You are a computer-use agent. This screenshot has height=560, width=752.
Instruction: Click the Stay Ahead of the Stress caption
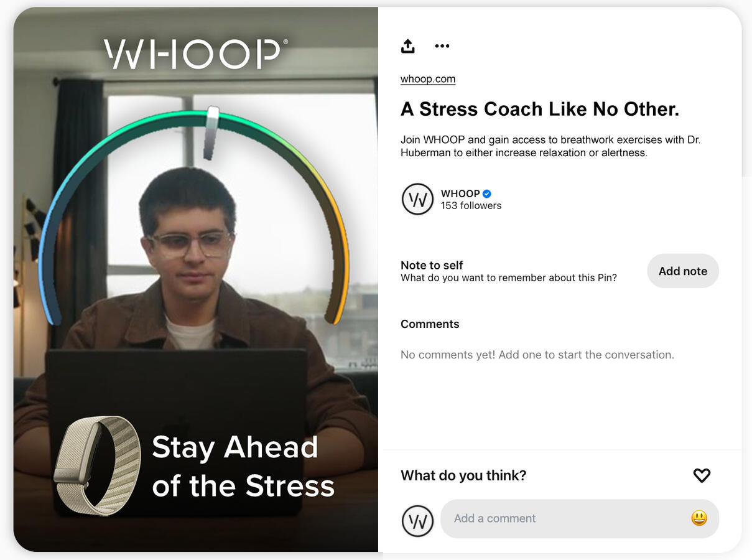point(243,467)
